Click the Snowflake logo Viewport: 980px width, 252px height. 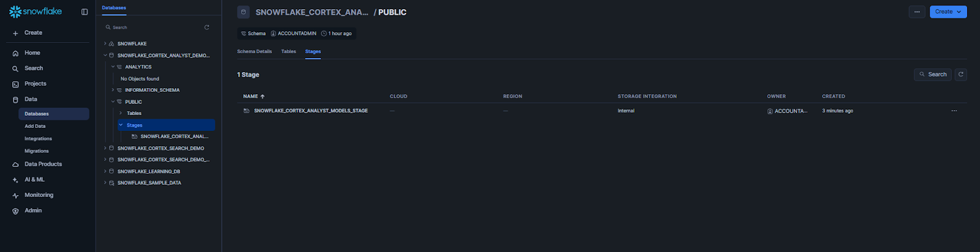pyautogui.click(x=36, y=12)
